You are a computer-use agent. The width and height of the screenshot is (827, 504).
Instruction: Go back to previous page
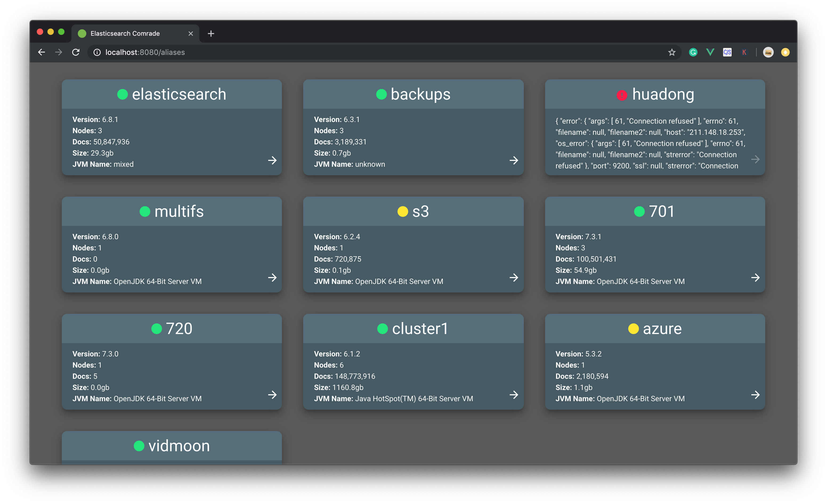tap(42, 52)
